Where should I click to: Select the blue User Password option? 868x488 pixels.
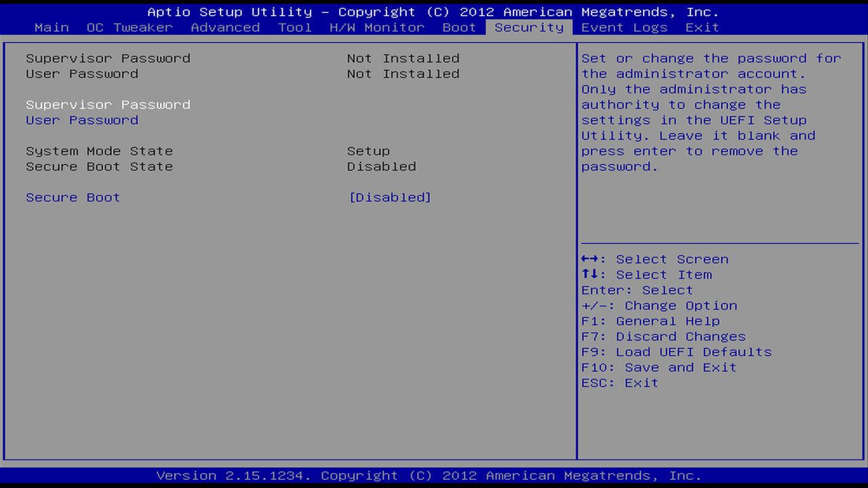(82, 121)
